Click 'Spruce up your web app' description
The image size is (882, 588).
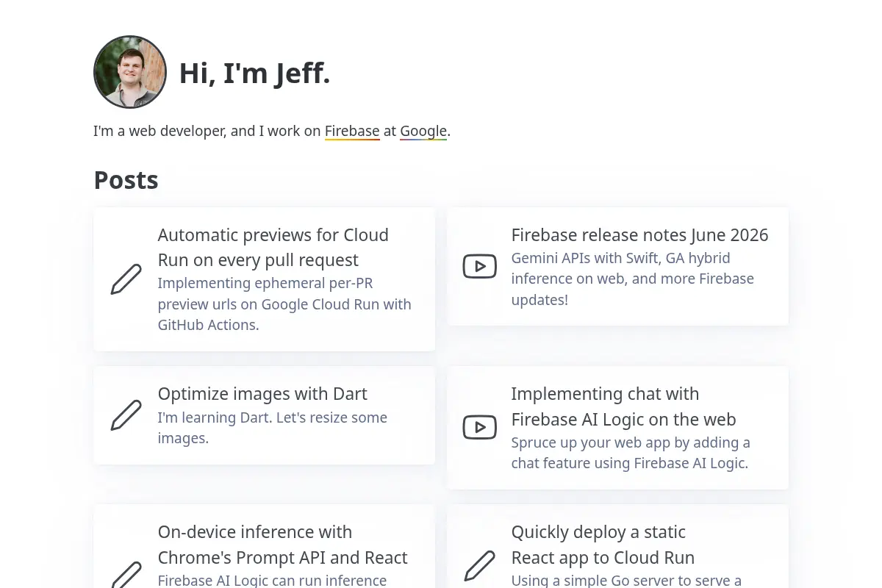631,453
